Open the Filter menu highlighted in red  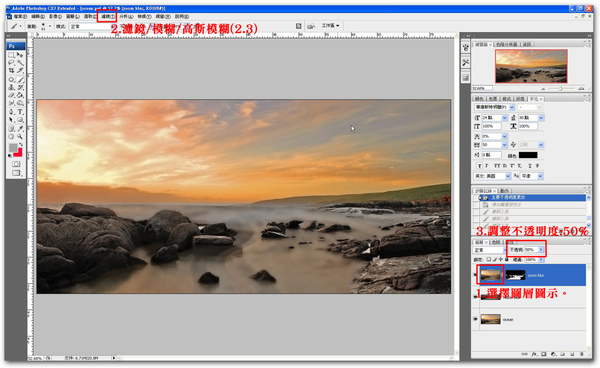(107, 16)
